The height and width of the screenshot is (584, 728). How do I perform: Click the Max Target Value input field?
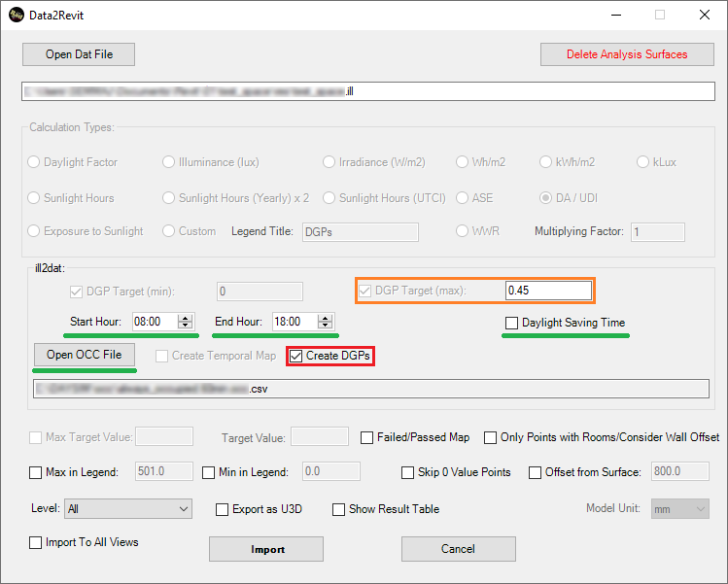pos(164,436)
